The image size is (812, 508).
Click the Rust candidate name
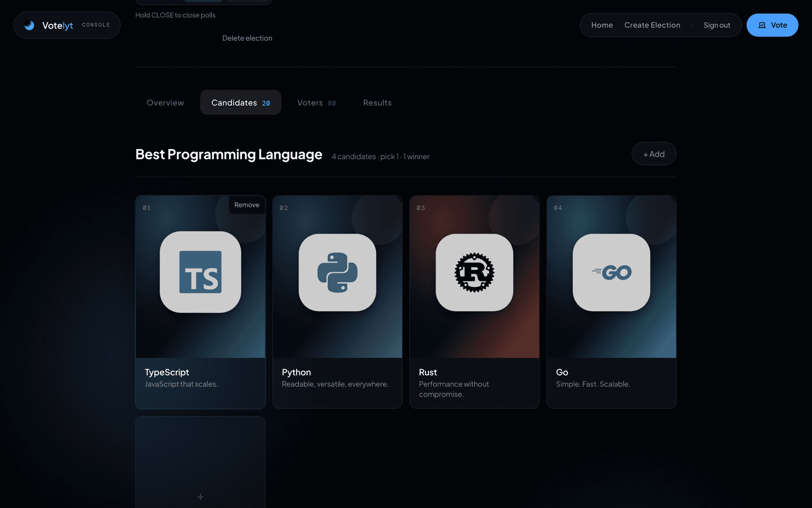428,372
